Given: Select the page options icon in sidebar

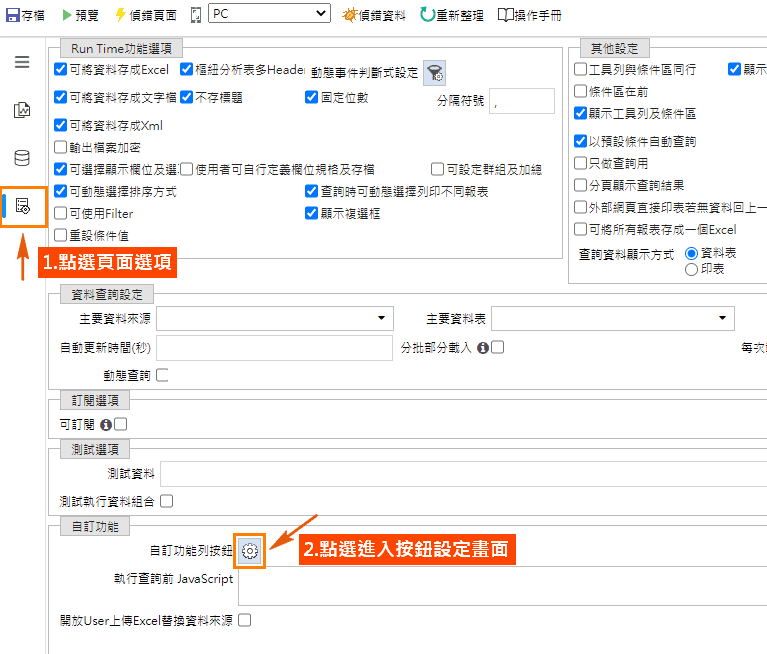Looking at the screenshot, I should pyautogui.click(x=23, y=207).
